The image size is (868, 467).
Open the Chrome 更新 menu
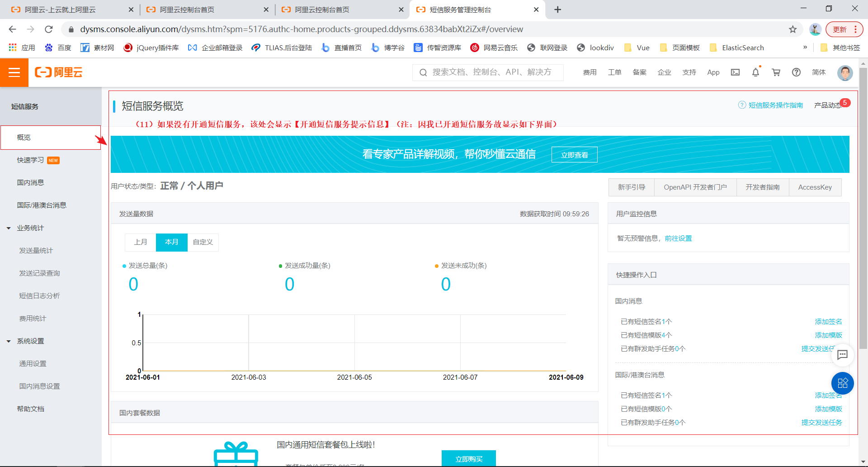pyautogui.click(x=844, y=29)
